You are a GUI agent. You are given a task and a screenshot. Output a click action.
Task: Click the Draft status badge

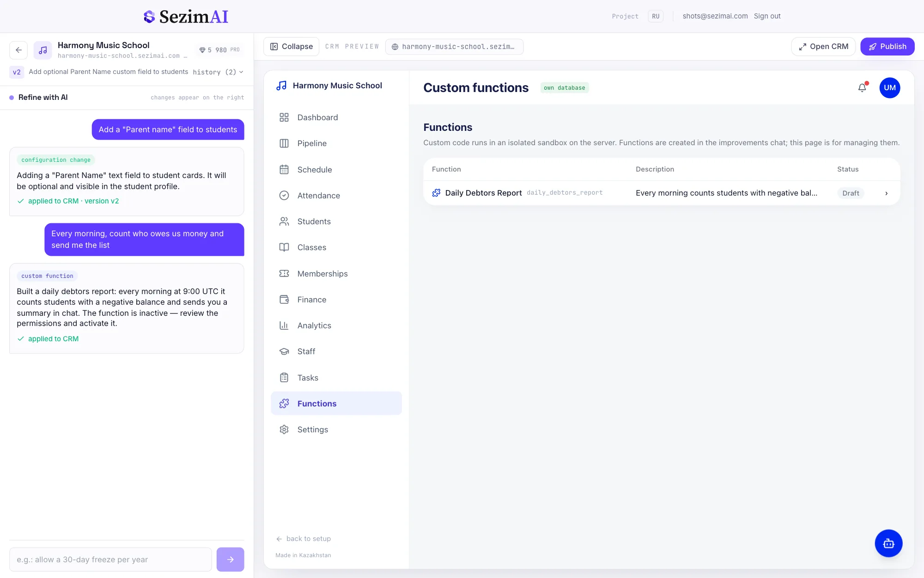[x=851, y=193]
